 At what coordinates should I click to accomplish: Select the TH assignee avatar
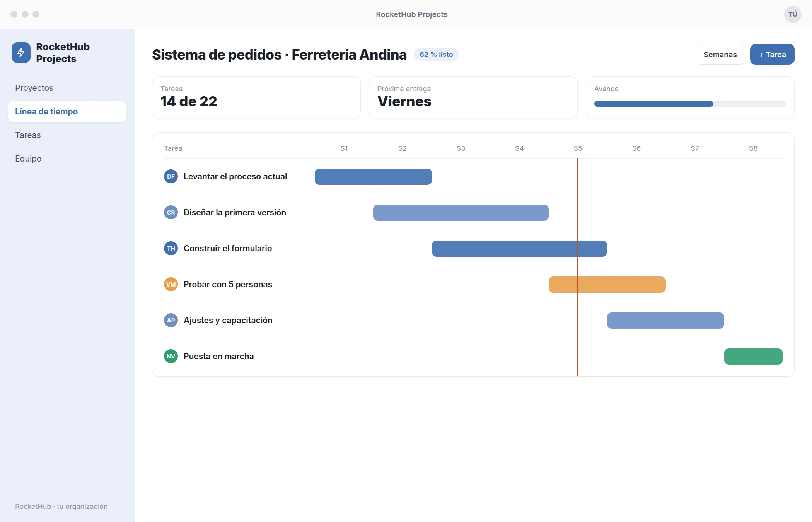pos(171,248)
